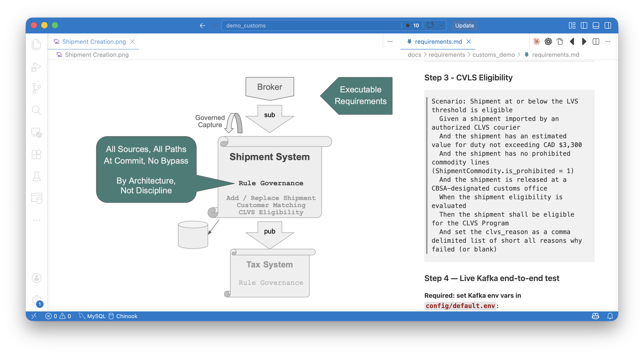Show notifications with the bell icon
Image resolution: width=644 pixels, height=355 pixels.
610,316
